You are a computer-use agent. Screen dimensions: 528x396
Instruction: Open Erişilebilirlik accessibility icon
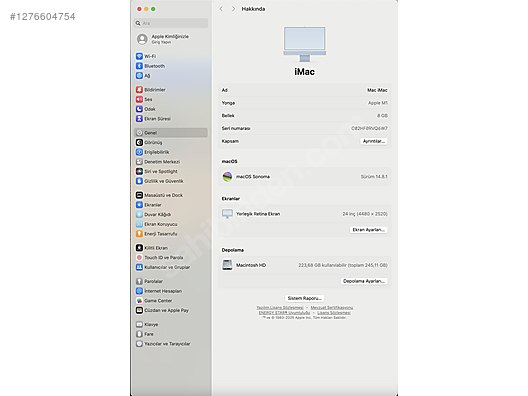pyautogui.click(x=139, y=152)
